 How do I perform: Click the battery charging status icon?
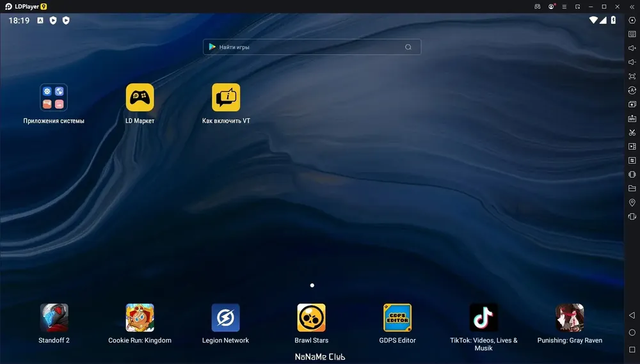pos(613,20)
